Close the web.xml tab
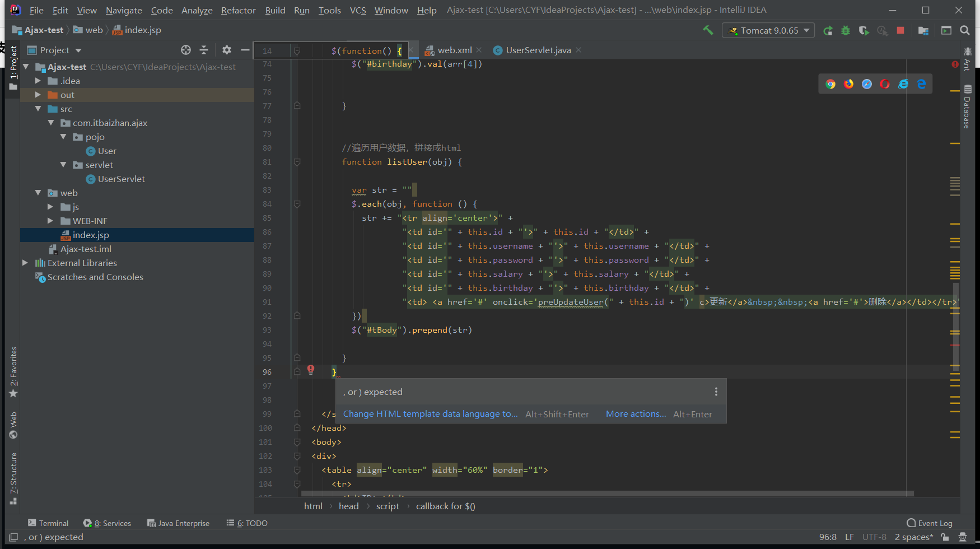The height and width of the screenshot is (549, 980). click(x=479, y=50)
